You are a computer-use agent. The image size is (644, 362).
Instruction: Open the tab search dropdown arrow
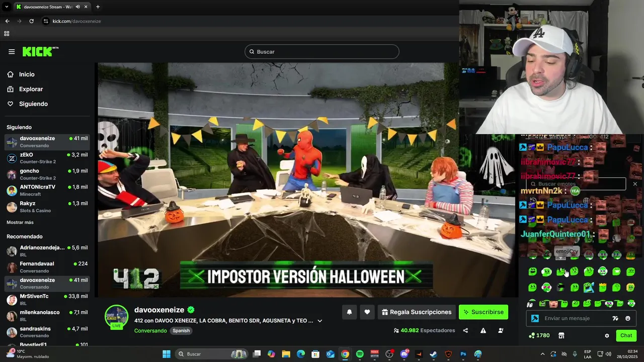click(x=7, y=7)
